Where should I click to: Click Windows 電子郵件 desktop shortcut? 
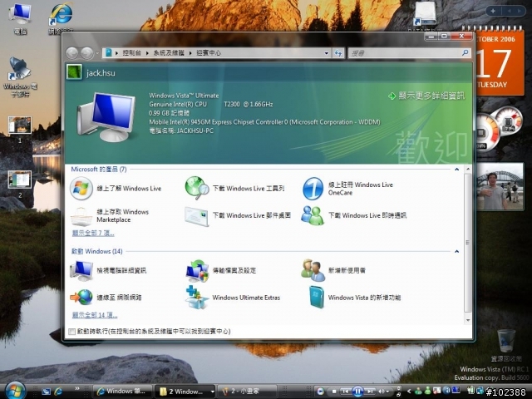[20, 77]
